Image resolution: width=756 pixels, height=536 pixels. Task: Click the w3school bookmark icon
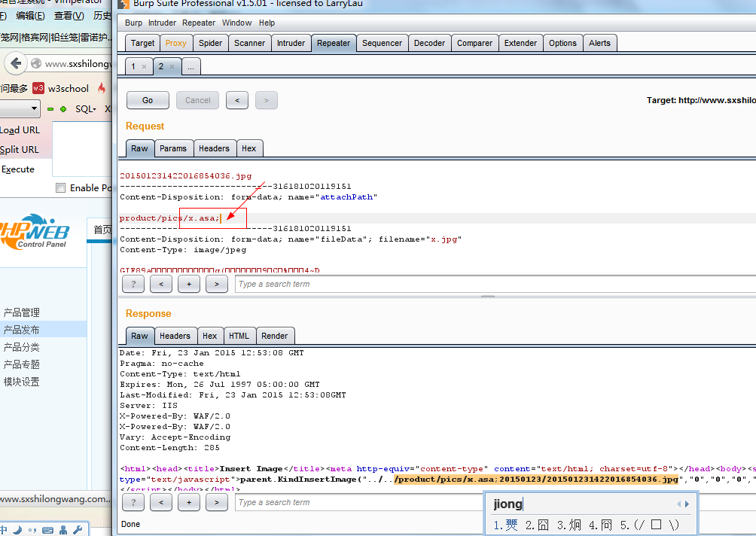tap(38, 88)
